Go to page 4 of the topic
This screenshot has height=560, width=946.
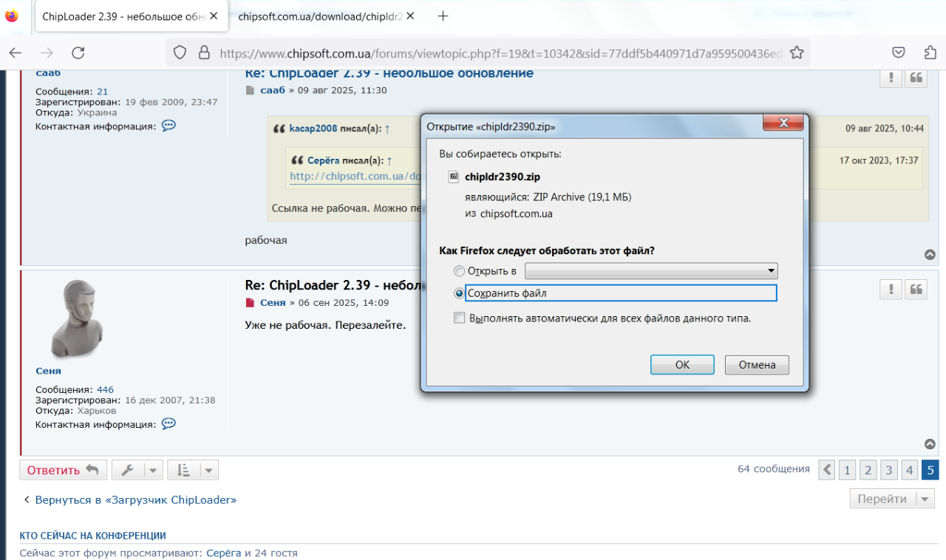point(910,470)
